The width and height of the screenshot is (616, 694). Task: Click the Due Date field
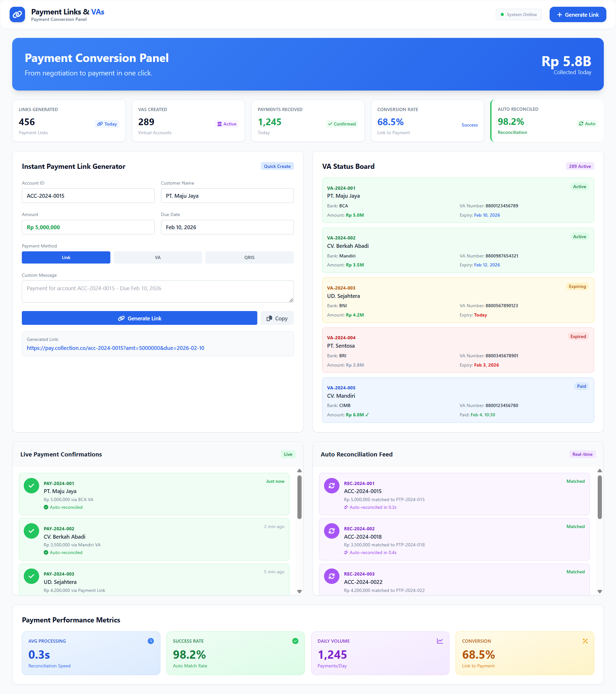pos(227,227)
